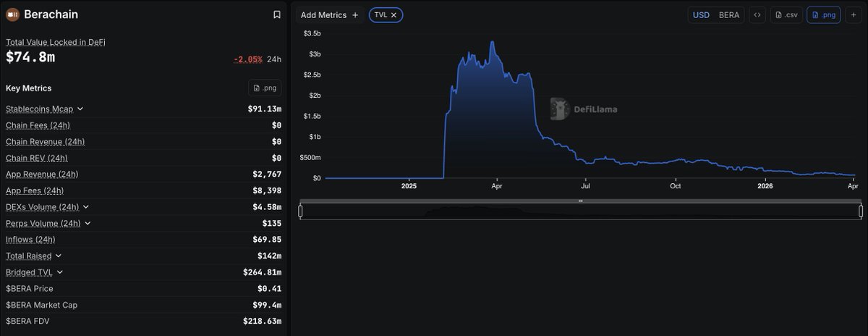Expand the Total Raised chevron
This screenshot has height=336, width=868.
pos(59,256)
